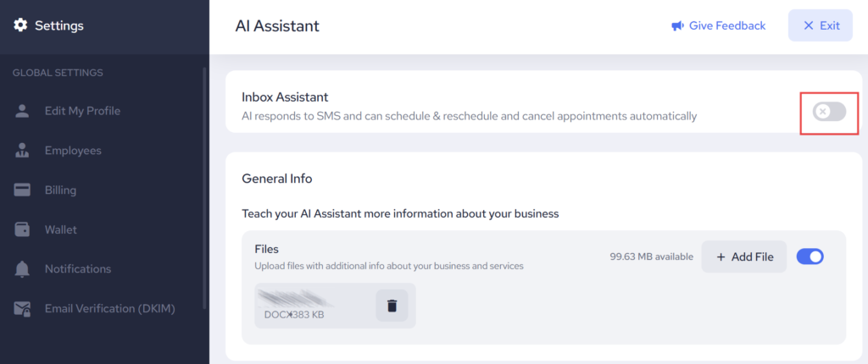Click the Give Feedback megaphone icon
868x364 pixels.
tap(677, 25)
